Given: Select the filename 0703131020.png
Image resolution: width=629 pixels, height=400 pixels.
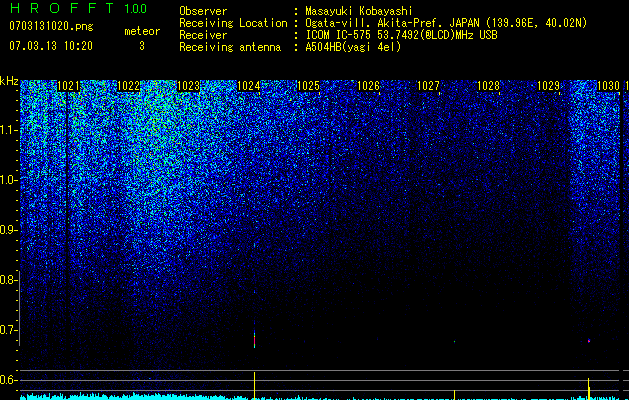Looking at the screenshot, I should (x=51, y=26).
